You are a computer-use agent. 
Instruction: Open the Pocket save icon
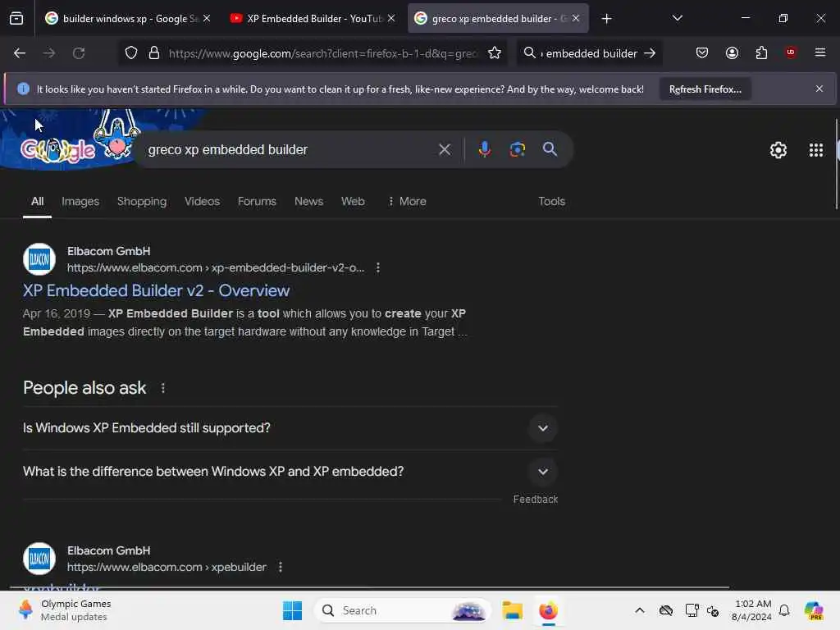pyautogui.click(x=702, y=52)
